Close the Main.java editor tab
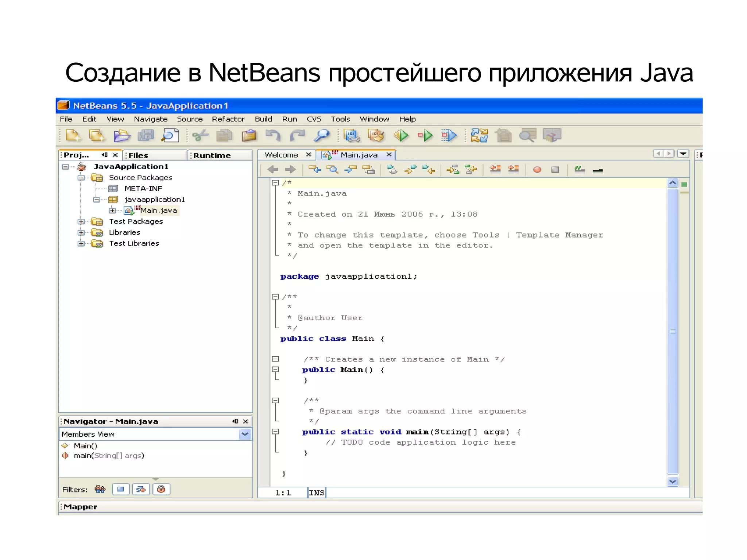 point(389,155)
